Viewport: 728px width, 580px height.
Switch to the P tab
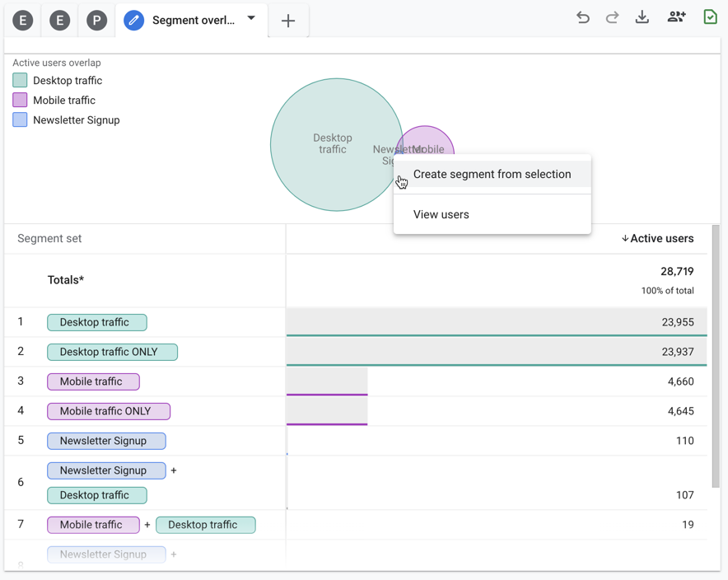click(96, 21)
